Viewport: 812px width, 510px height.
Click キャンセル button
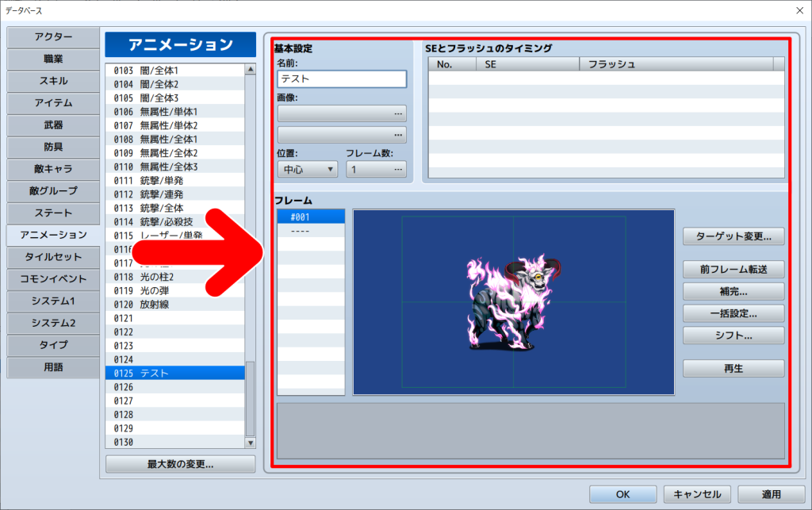(697, 494)
